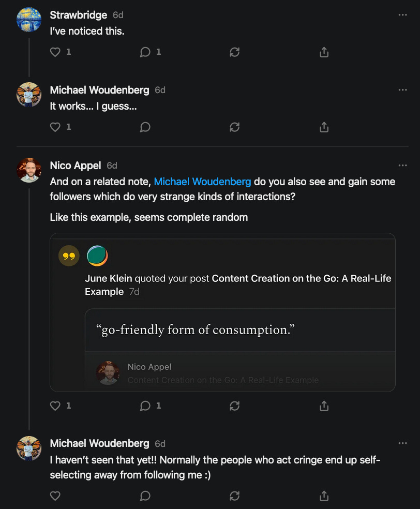
Task: Restack Michael's "I haven't seen that yet" reply
Action: point(235,496)
